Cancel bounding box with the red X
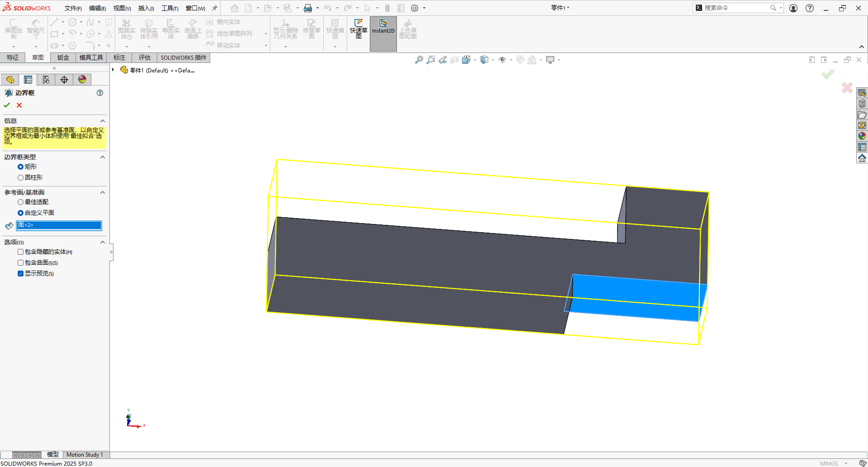 click(x=19, y=105)
